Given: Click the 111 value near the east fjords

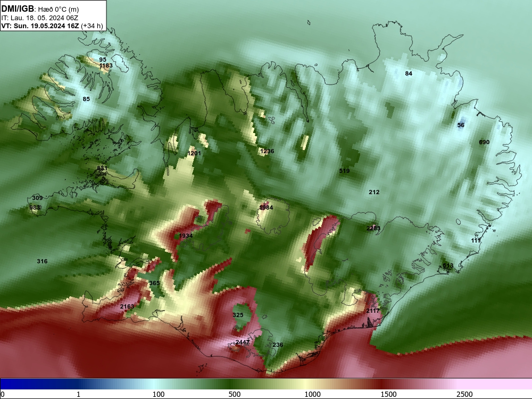Looking at the screenshot, I should click(x=476, y=240).
